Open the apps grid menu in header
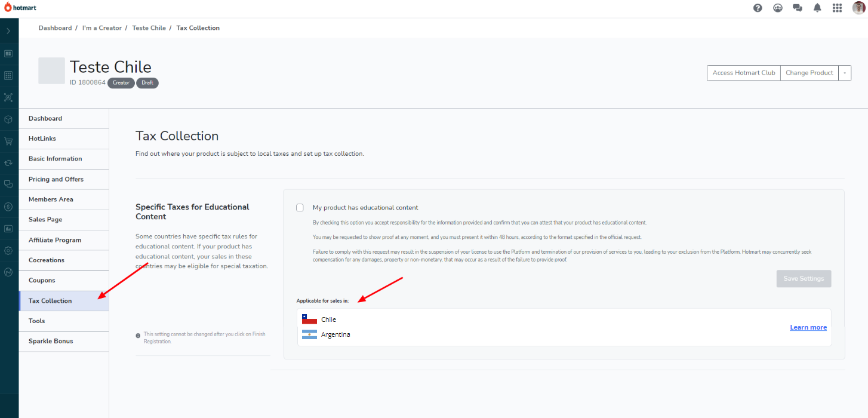Screen dimensions: 868x418 coord(837,8)
